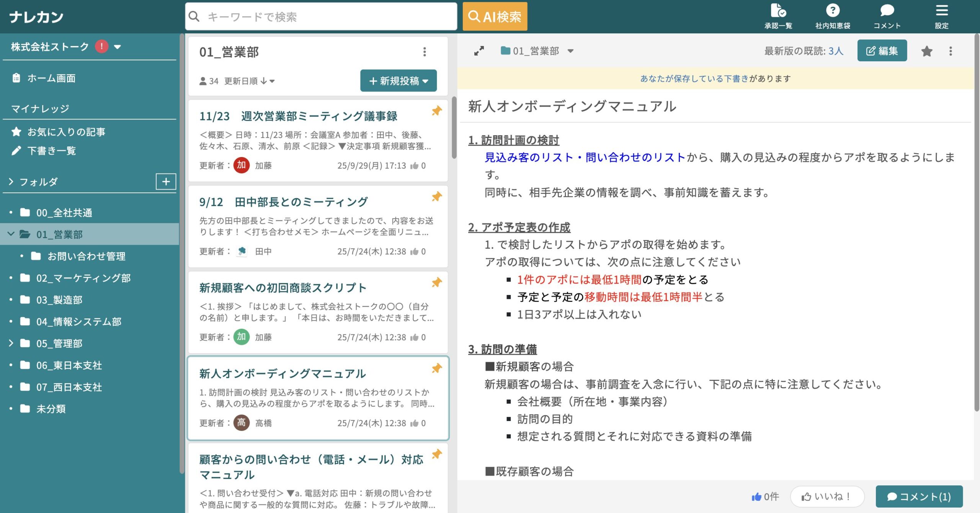
Task: Click the pin icon on 顧客からの問い合わせ card
Action: coord(437,454)
